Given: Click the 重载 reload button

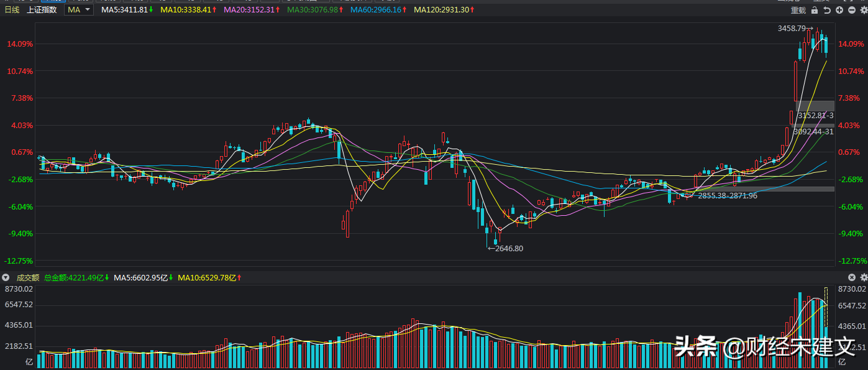Looking at the screenshot, I should [798, 10].
